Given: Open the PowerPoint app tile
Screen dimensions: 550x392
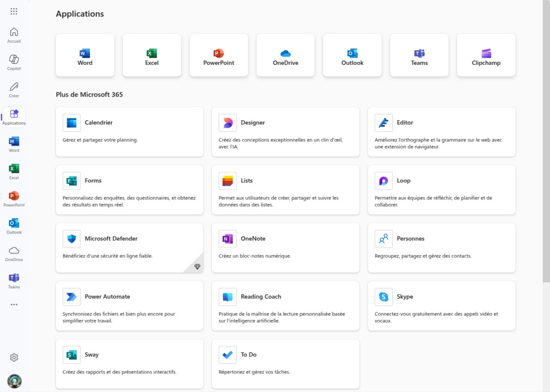Looking at the screenshot, I should point(219,55).
